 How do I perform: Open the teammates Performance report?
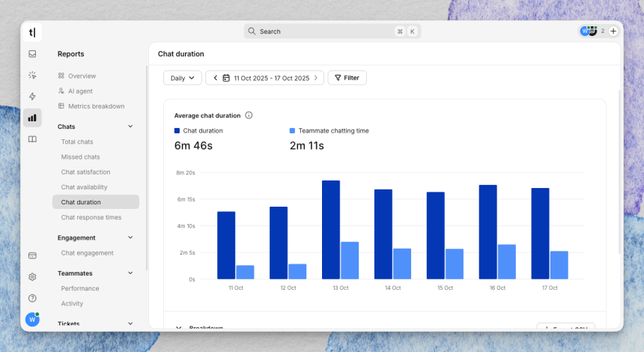coord(80,288)
